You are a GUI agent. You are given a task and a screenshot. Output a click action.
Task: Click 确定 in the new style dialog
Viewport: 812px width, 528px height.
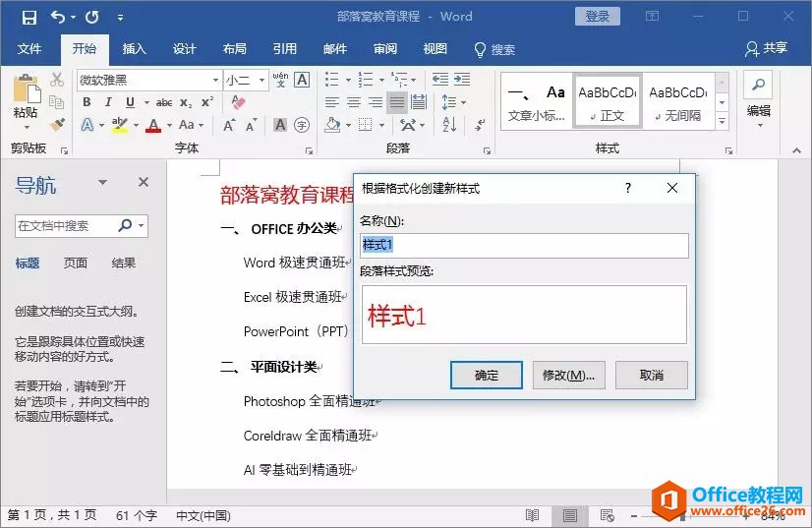[x=487, y=376]
